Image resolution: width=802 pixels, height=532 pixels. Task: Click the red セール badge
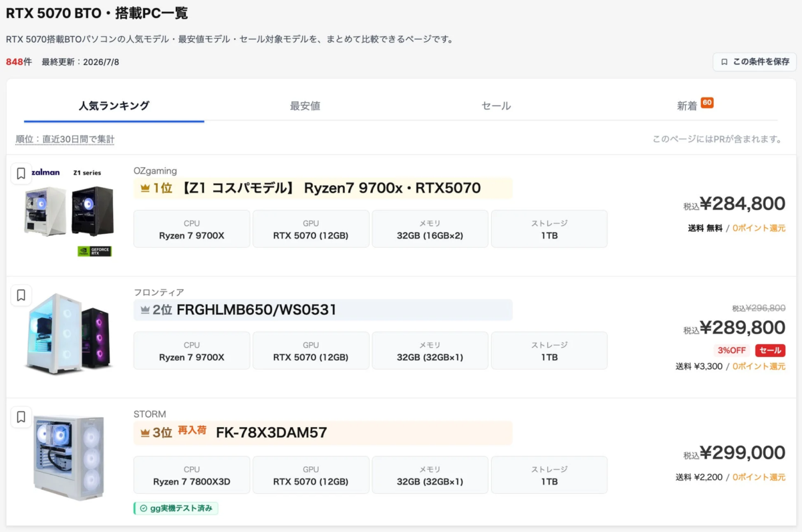tap(770, 350)
